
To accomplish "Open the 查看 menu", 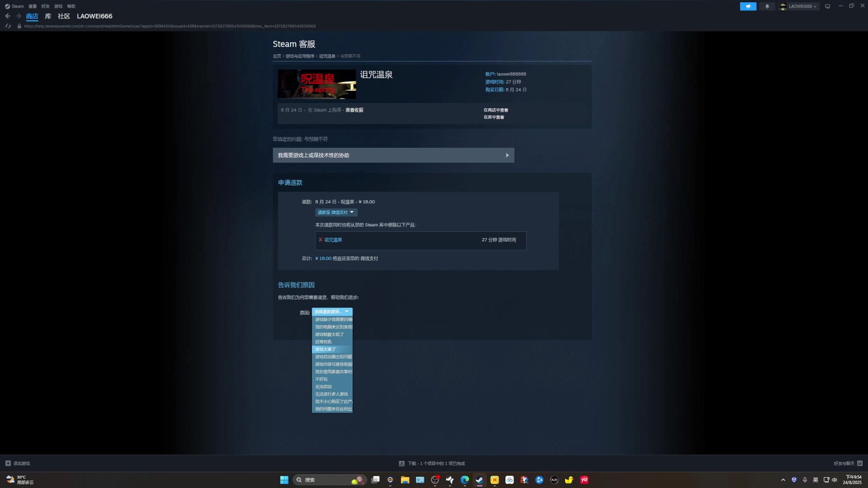I will (33, 6).
